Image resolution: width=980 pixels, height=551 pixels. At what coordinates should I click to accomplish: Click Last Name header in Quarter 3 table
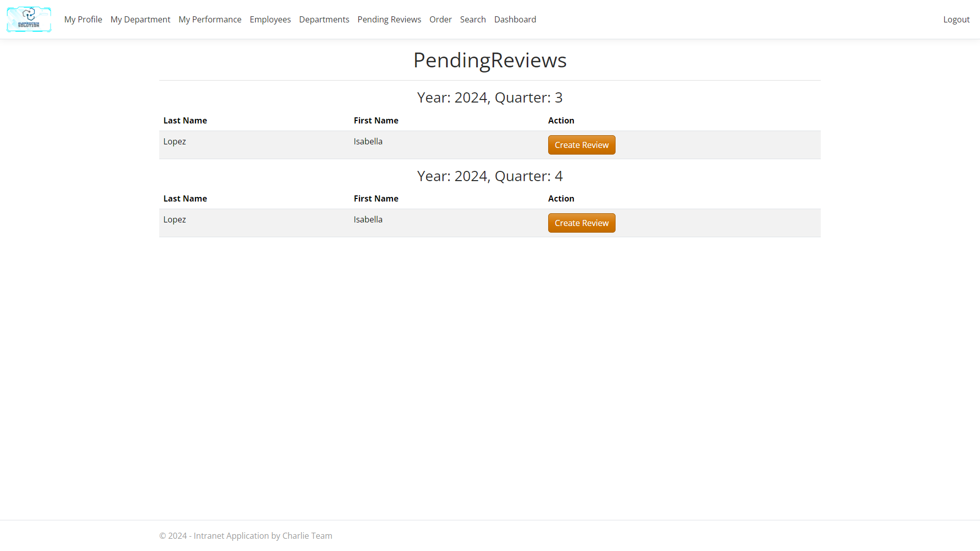tap(185, 120)
